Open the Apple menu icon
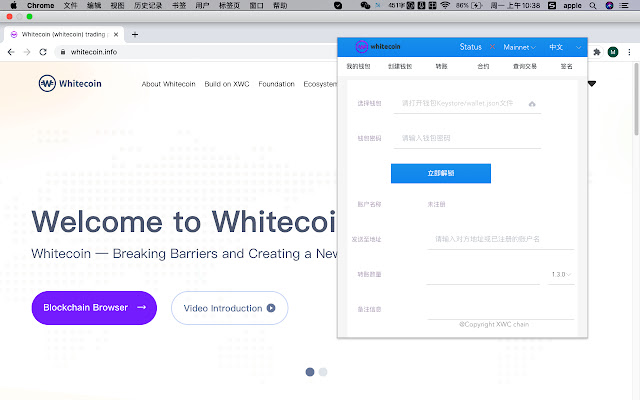Viewport: 640px width, 400px height. (13, 5)
